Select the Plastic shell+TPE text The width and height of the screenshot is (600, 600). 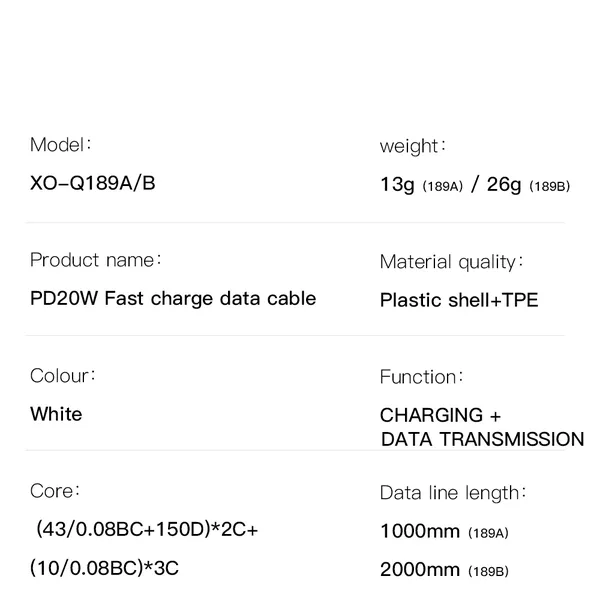459,300
